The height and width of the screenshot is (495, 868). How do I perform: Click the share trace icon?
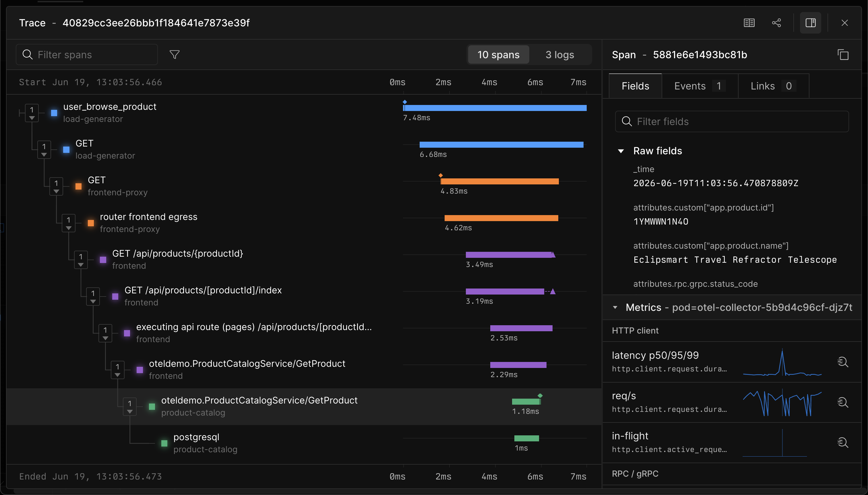point(776,23)
